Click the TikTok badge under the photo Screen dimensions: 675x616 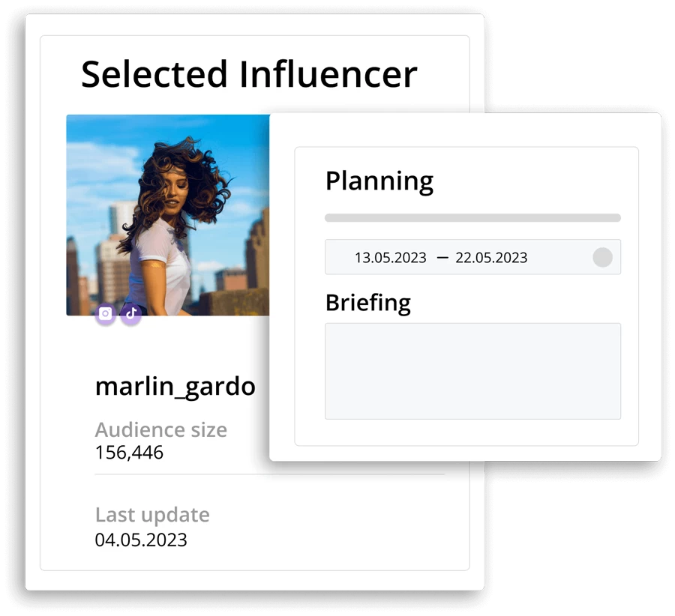[130, 313]
